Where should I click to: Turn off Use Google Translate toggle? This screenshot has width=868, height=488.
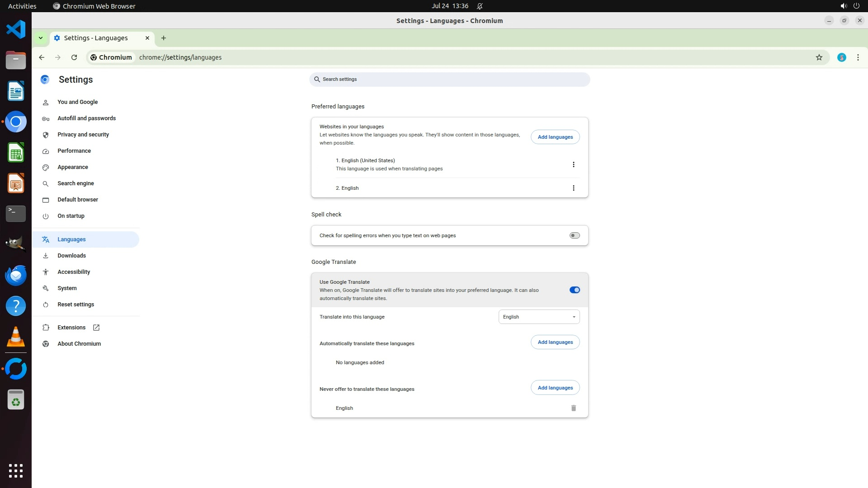[574, 290]
